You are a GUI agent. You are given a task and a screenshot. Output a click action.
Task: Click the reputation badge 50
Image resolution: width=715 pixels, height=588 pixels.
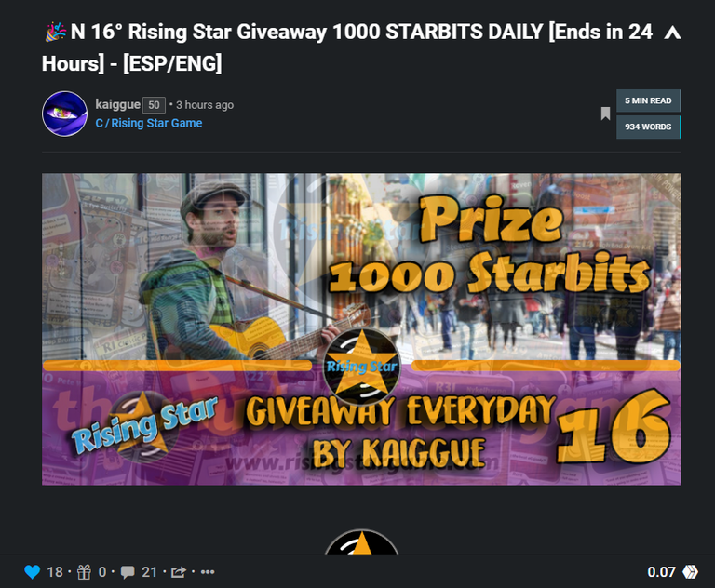(154, 105)
